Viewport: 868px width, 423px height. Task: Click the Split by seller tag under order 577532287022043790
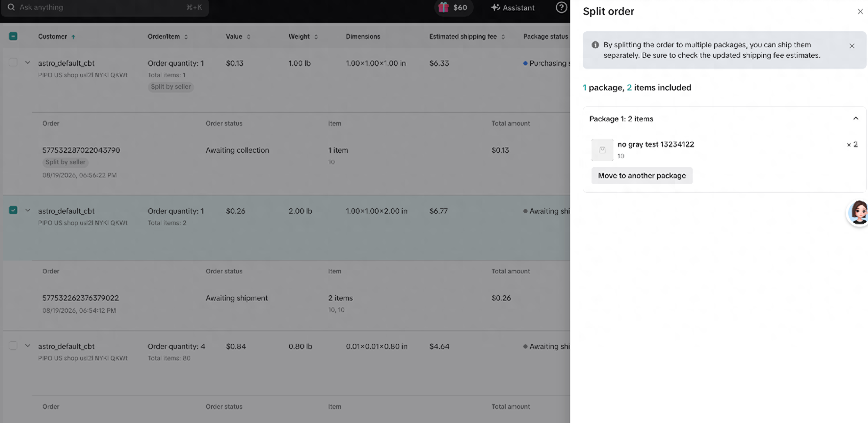(x=65, y=162)
